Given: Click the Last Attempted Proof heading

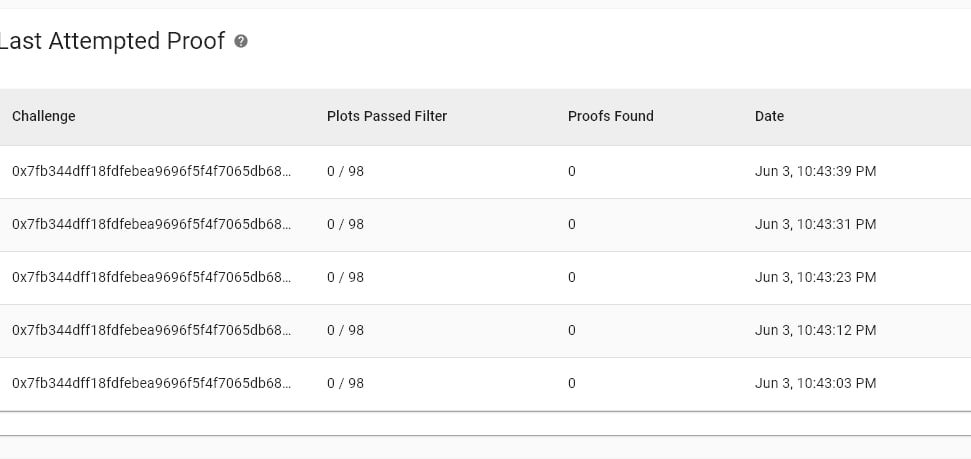Looking at the screenshot, I should pyautogui.click(x=112, y=41).
